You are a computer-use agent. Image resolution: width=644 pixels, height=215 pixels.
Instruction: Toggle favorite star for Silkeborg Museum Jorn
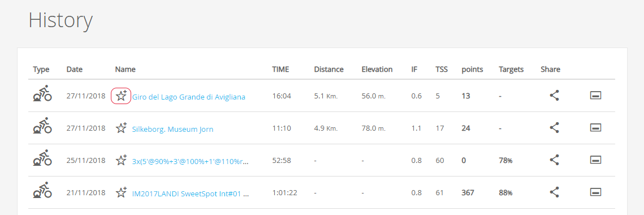121,128
